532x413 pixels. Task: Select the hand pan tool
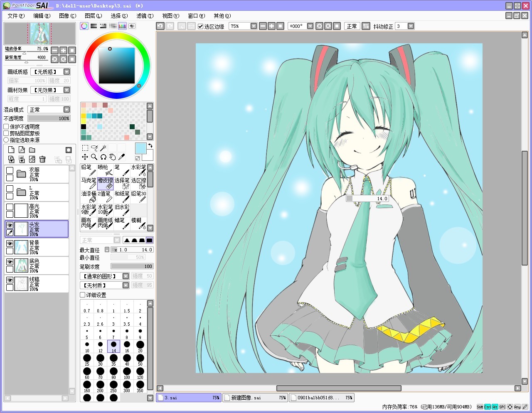pyautogui.click(x=112, y=157)
